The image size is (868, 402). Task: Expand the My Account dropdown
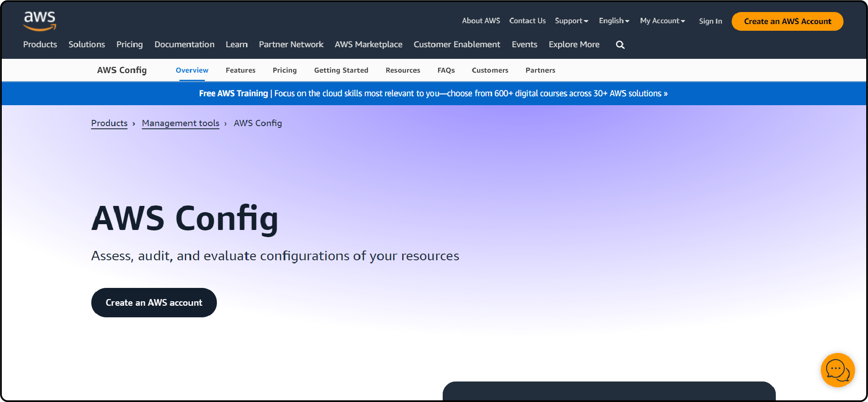pos(662,21)
